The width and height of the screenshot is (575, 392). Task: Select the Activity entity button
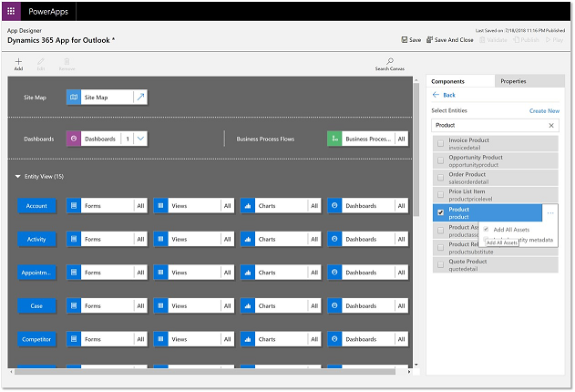click(36, 239)
